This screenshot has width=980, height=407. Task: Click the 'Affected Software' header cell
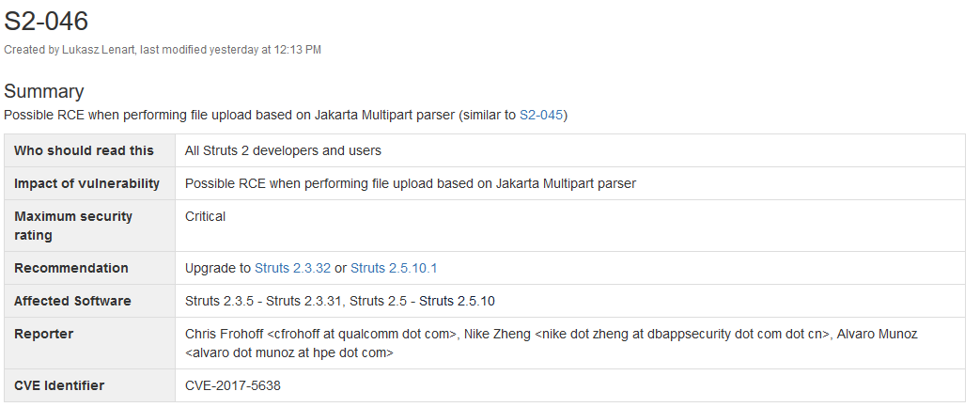click(73, 301)
